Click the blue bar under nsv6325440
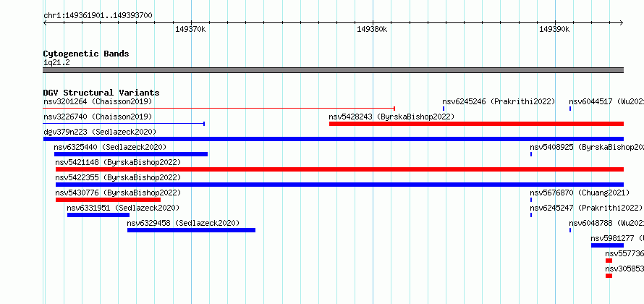644x304 pixels. (x=130, y=154)
